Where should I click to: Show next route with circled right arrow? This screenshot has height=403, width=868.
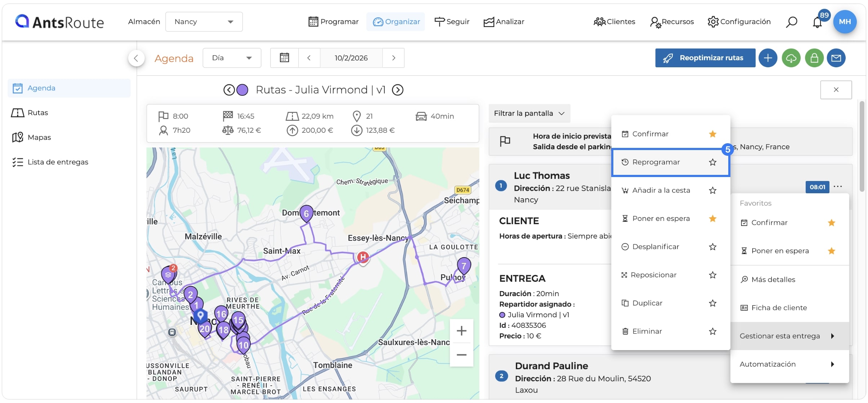pyautogui.click(x=398, y=90)
